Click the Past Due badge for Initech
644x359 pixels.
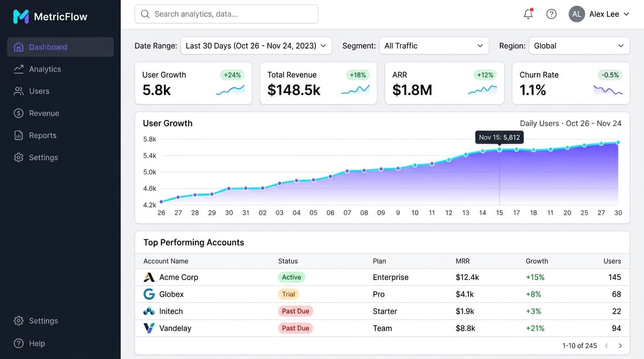click(295, 311)
